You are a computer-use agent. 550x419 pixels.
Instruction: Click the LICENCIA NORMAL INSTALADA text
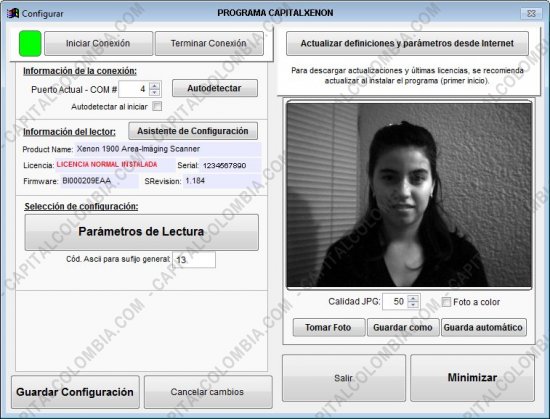tap(107, 164)
